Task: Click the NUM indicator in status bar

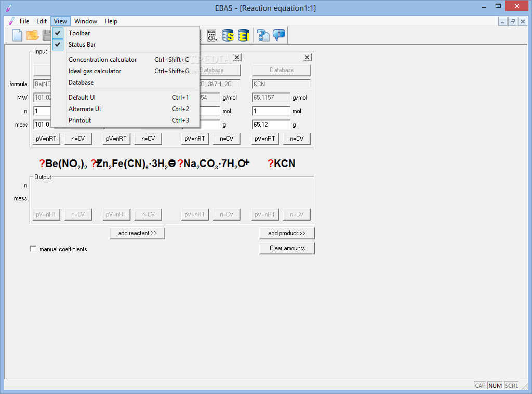Action: (x=495, y=386)
